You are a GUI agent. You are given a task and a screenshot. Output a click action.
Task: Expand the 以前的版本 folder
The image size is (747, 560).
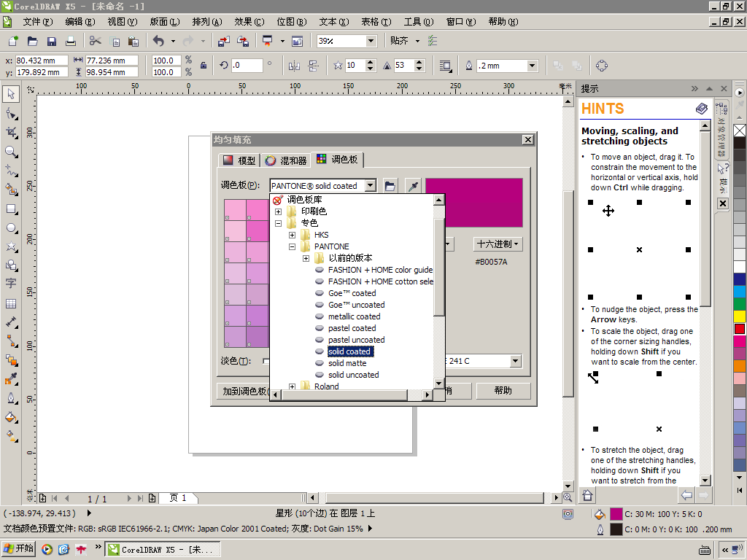tap(306, 258)
